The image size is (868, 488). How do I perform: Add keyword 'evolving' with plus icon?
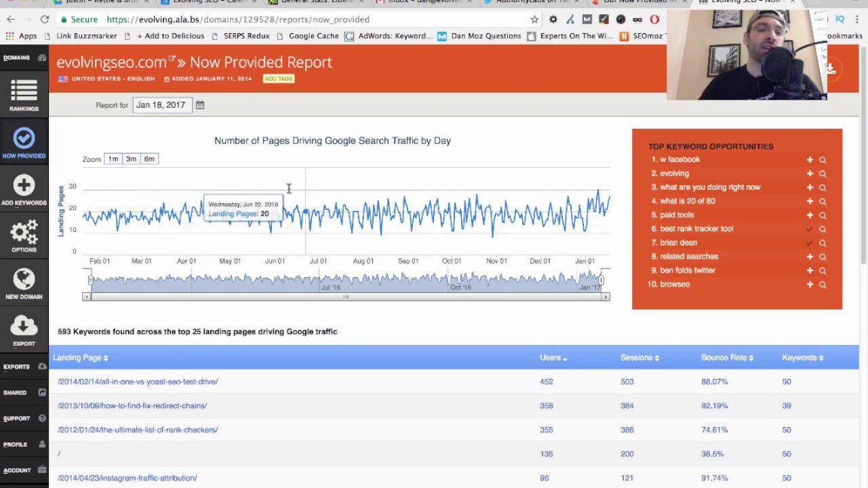810,174
